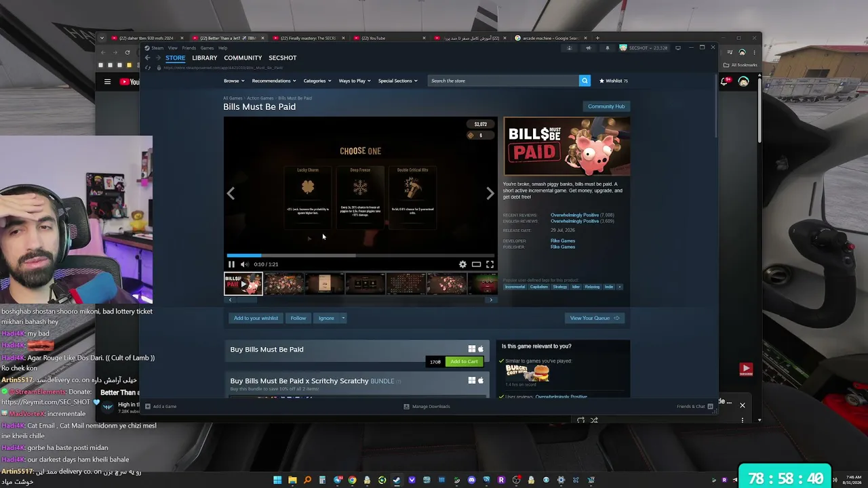Add a tag with the plus button
Screen dimensions: 868x488
coord(619,287)
